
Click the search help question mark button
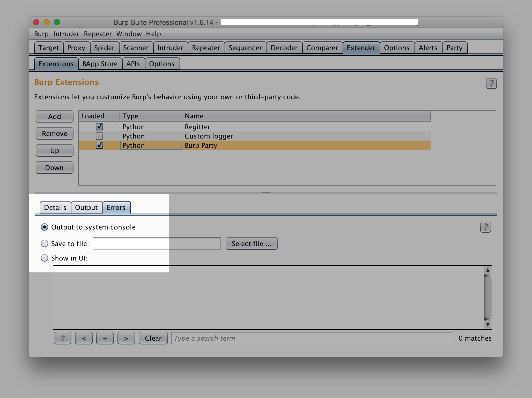coord(62,338)
